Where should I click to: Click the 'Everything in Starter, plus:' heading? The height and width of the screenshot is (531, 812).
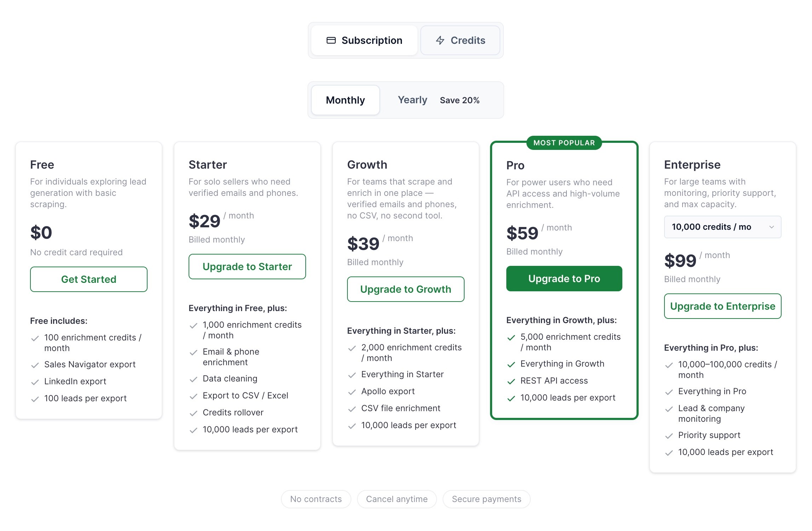tap(401, 331)
